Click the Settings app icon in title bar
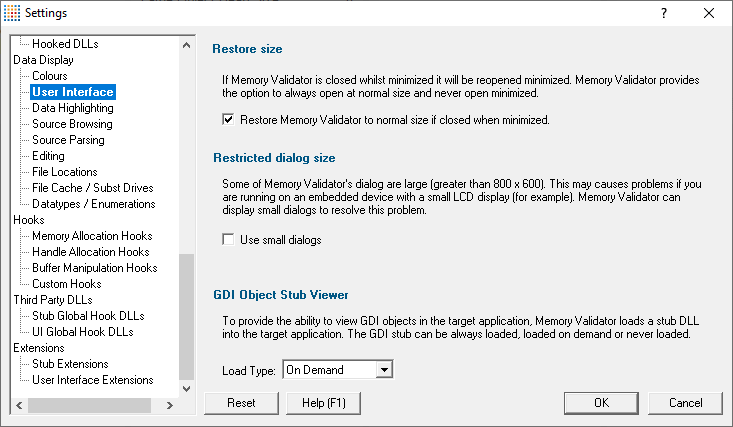This screenshot has height=427, width=733. [12, 13]
